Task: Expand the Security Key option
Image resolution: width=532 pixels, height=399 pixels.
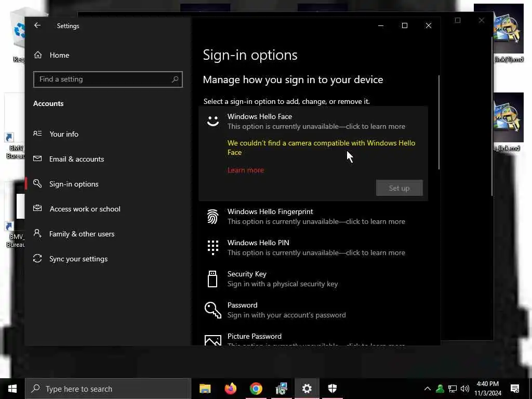Action: (x=313, y=279)
